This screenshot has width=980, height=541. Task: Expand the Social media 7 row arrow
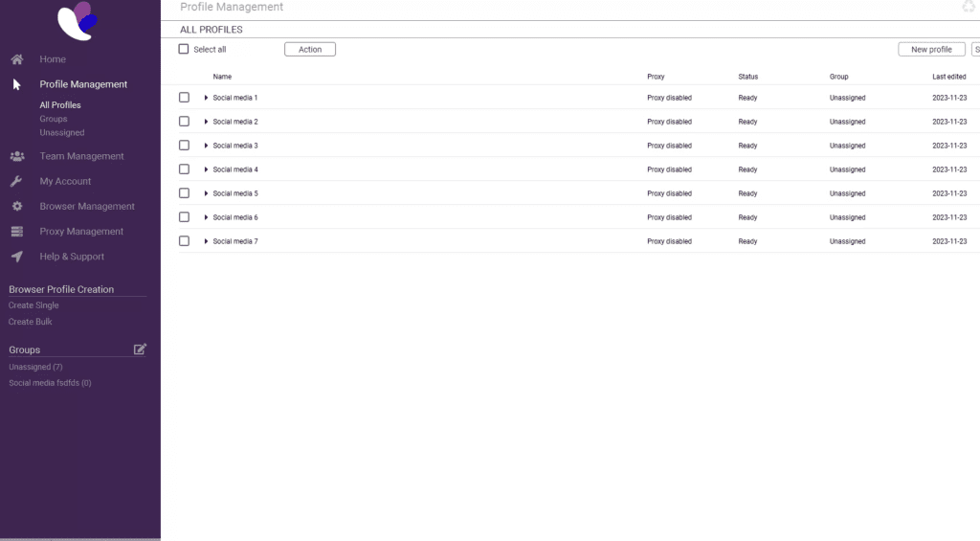point(206,241)
